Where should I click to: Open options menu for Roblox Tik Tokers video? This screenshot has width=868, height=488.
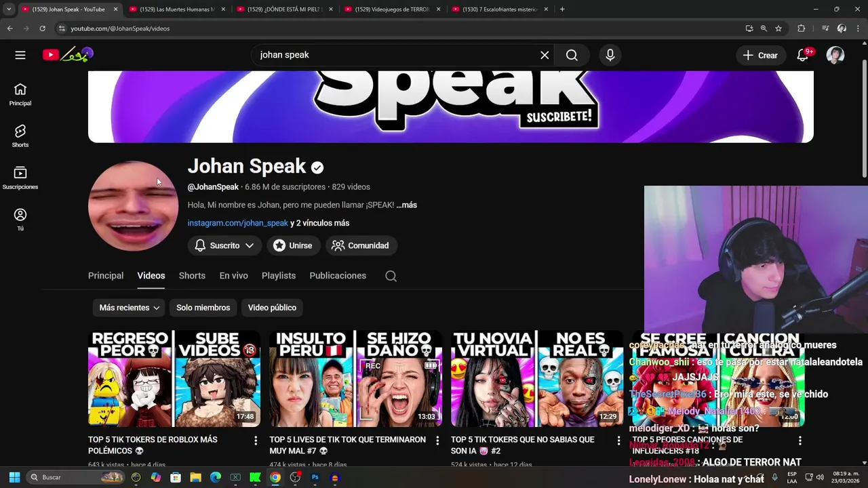pos(256,441)
